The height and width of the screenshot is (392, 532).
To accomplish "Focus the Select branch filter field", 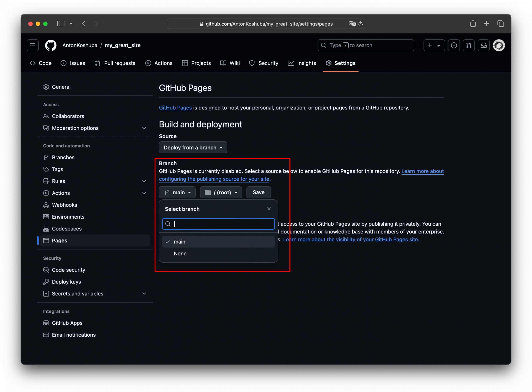I will tap(218, 224).
